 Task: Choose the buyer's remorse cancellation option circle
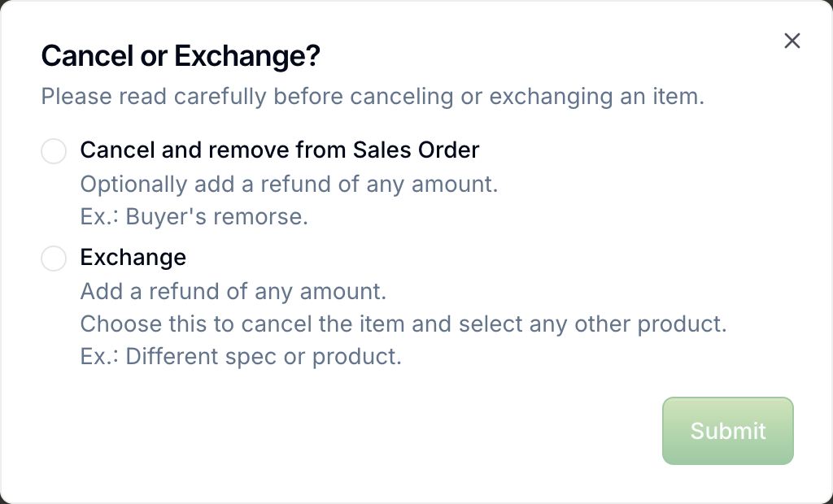tap(54, 151)
